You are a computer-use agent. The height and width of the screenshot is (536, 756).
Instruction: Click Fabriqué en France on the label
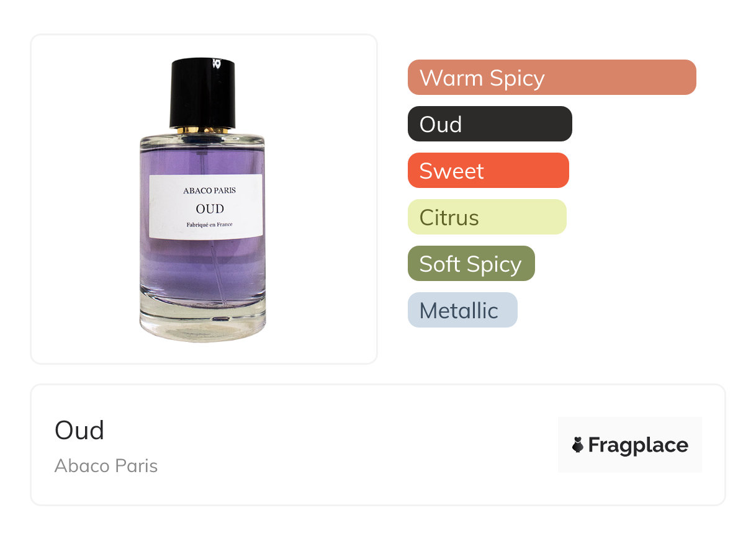pyautogui.click(x=209, y=225)
